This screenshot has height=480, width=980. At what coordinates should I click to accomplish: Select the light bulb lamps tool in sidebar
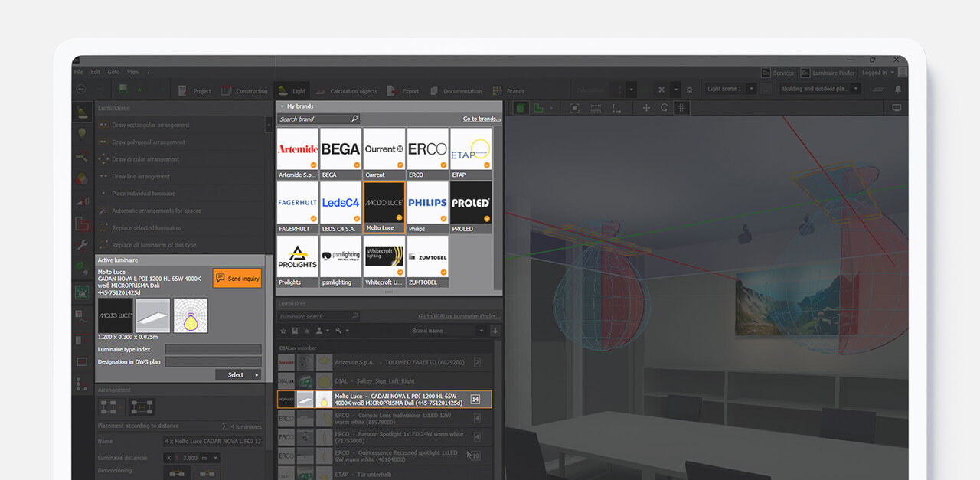(x=81, y=134)
